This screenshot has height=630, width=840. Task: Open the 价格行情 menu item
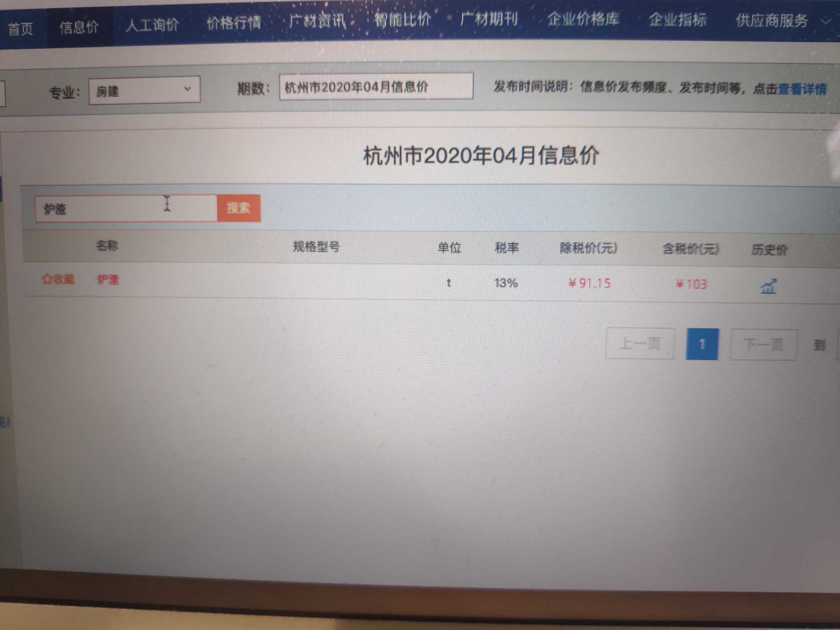tap(234, 22)
